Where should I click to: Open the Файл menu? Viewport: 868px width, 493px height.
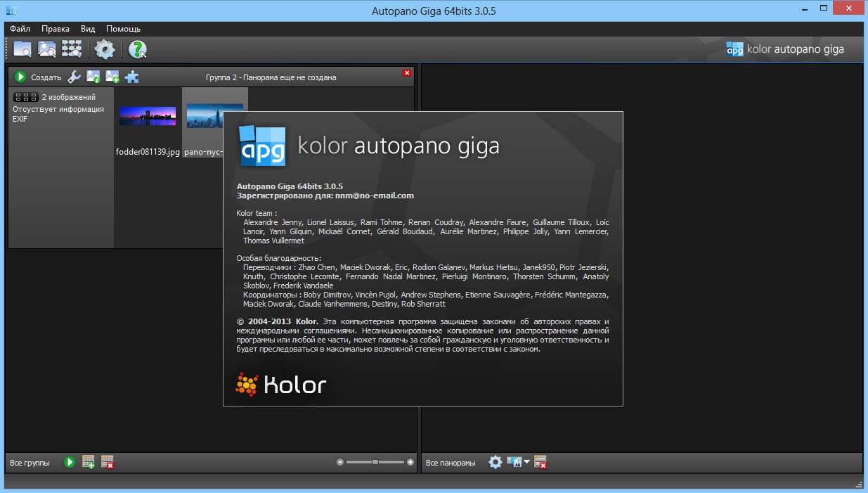(20, 29)
